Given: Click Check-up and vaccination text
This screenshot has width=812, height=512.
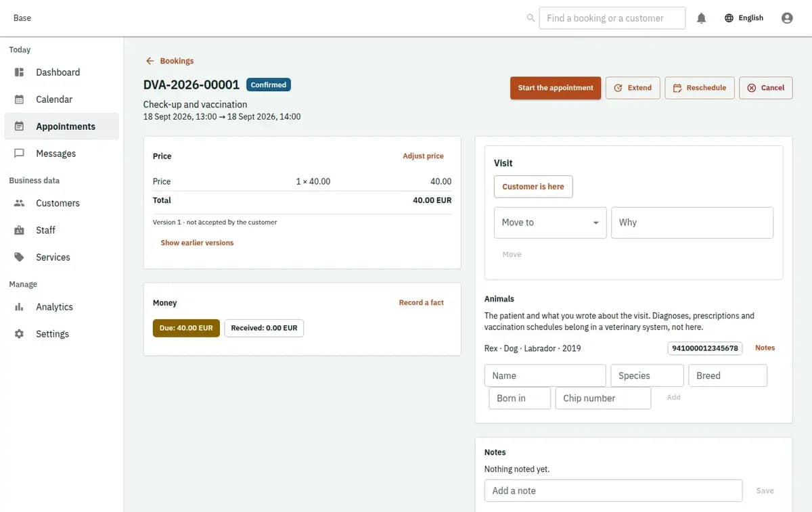Looking at the screenshot, I should 195,105.
